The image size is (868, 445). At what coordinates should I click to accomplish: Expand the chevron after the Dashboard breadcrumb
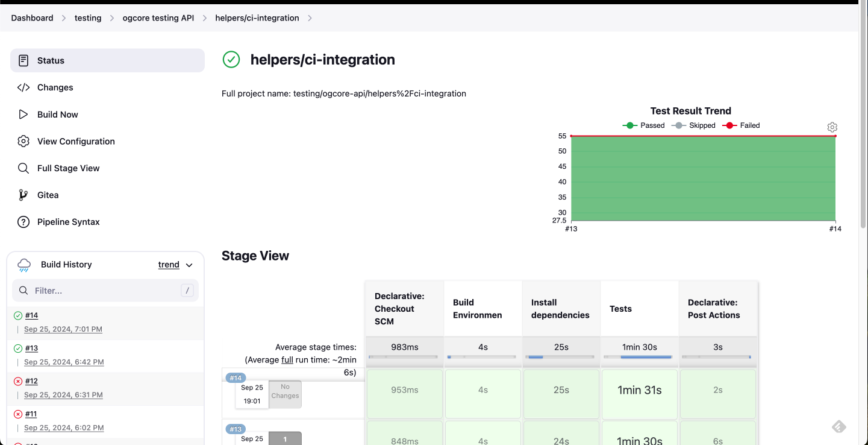tap(64, 18)
